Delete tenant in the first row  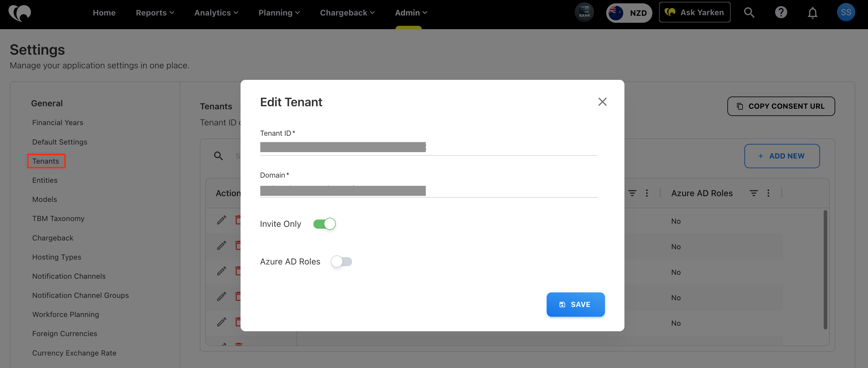(238, 220)
